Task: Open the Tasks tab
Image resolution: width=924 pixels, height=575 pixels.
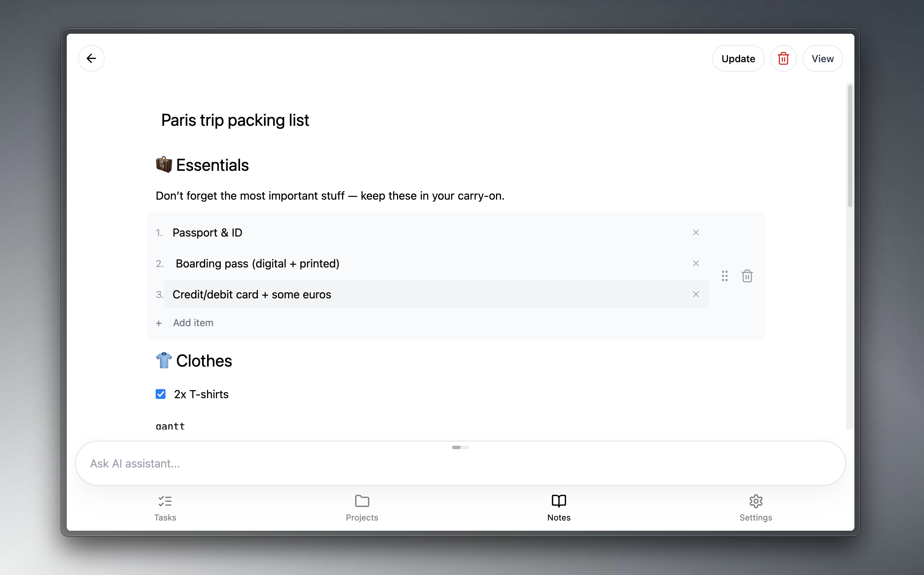Action: click(x=165, y=508)
